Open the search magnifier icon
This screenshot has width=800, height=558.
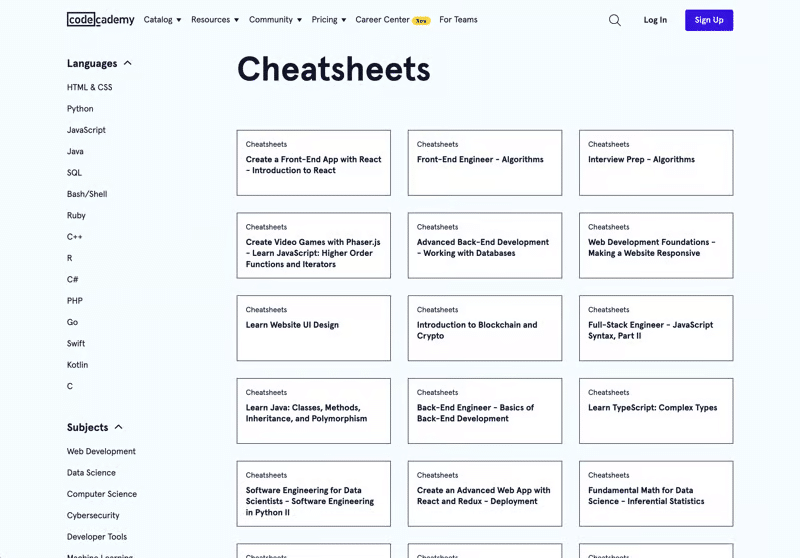tap(615, 20)
